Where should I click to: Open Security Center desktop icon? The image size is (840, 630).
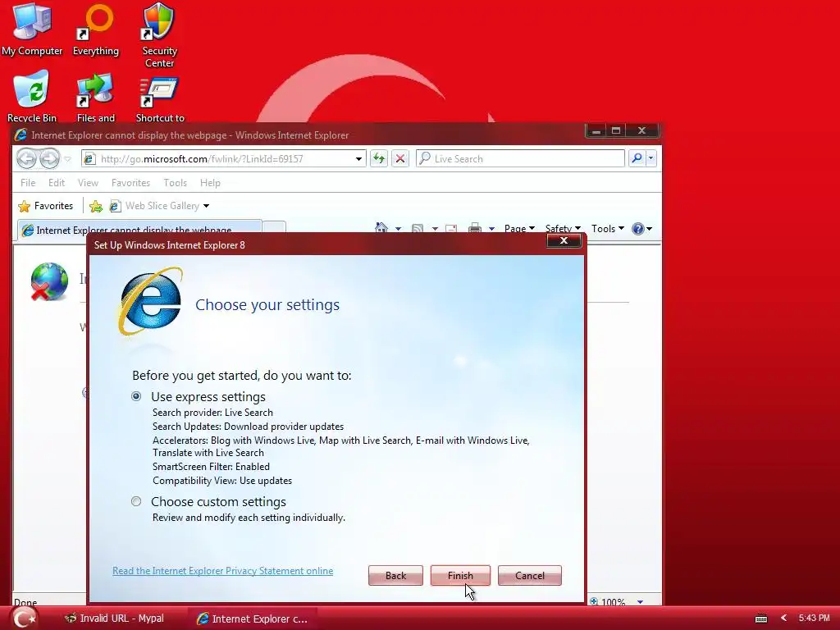pyautogui.click(x=159, y=34)
